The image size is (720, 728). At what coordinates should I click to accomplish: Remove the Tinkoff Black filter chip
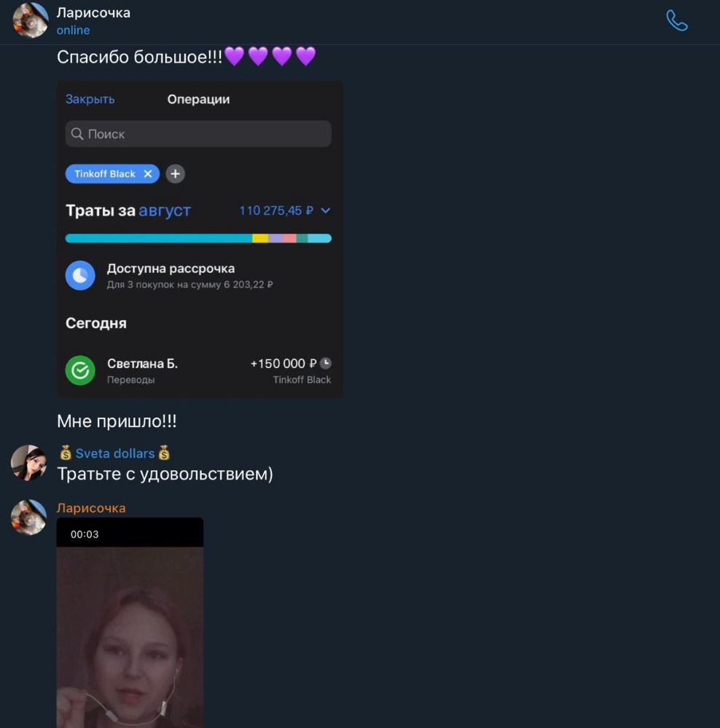(148, 173)
